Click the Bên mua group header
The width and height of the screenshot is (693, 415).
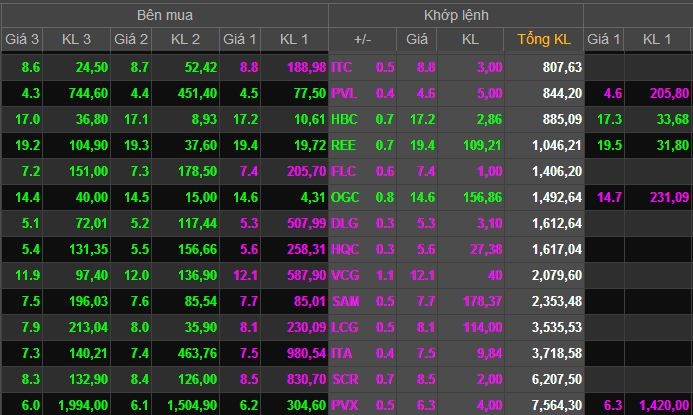[x=165, y=15]
